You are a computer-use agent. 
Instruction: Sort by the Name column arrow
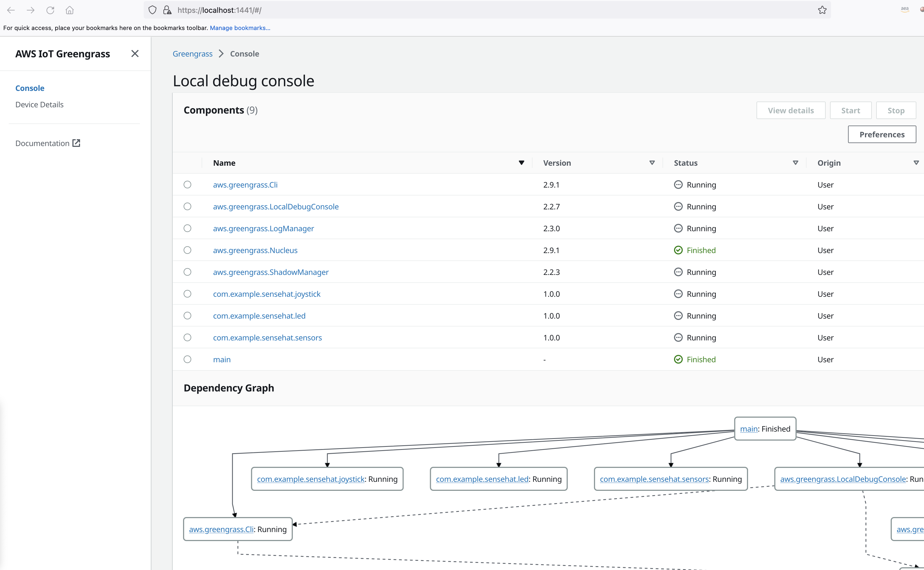click(521, 163)
